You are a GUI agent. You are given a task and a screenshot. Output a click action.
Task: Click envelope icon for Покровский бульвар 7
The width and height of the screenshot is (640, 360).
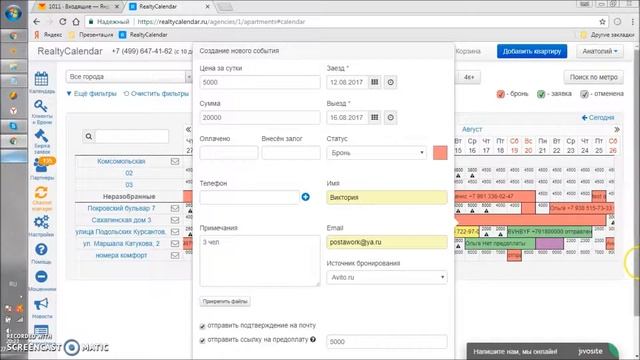[175, 208]
